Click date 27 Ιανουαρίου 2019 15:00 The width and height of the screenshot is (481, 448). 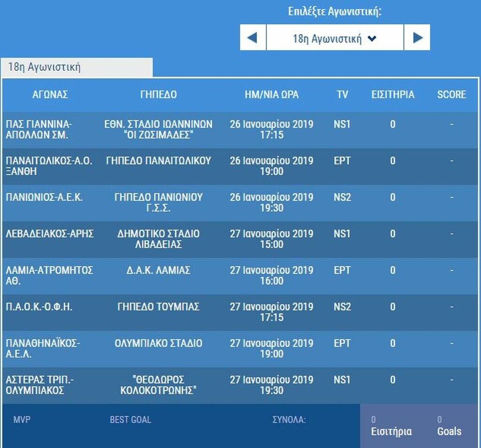coord(272,239)
